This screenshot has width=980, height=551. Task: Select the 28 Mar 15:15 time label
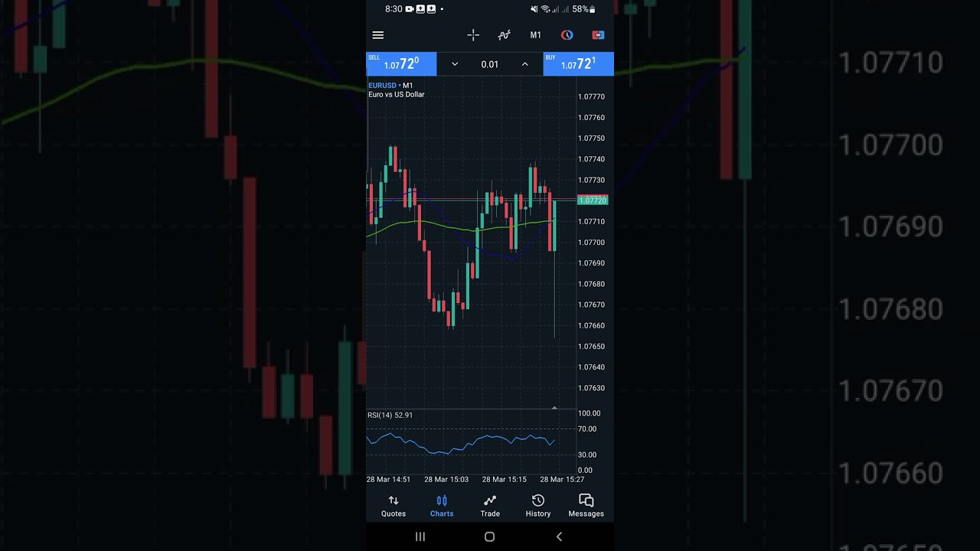(504, 480)
